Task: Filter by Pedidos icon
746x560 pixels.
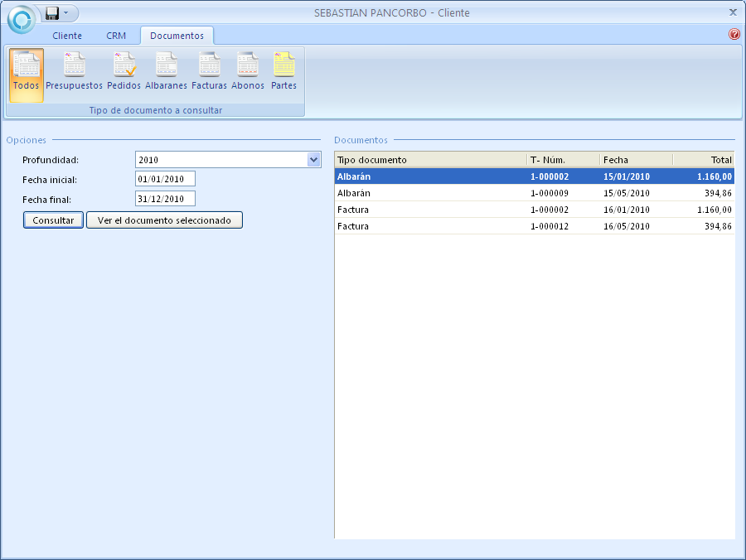Action: click(124, 72)
